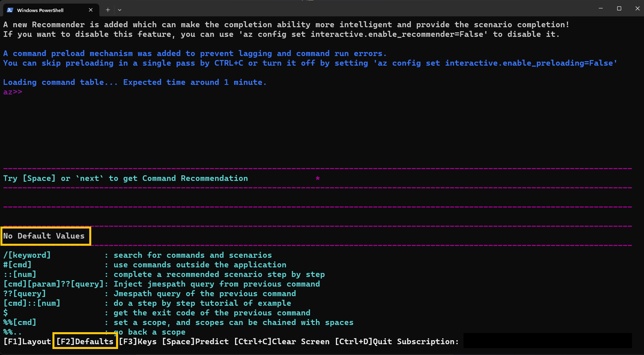Expand the new tab profile dropdown chevron

coord(120,10)
